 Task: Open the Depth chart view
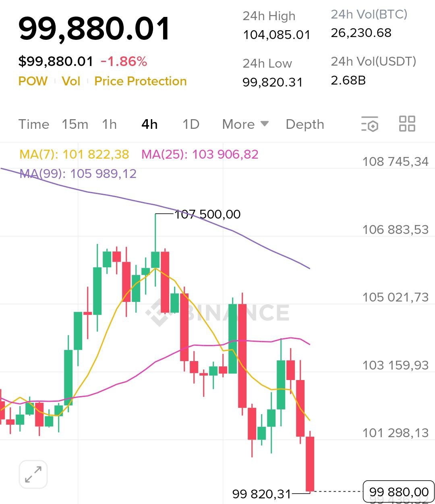click(304, 124)
